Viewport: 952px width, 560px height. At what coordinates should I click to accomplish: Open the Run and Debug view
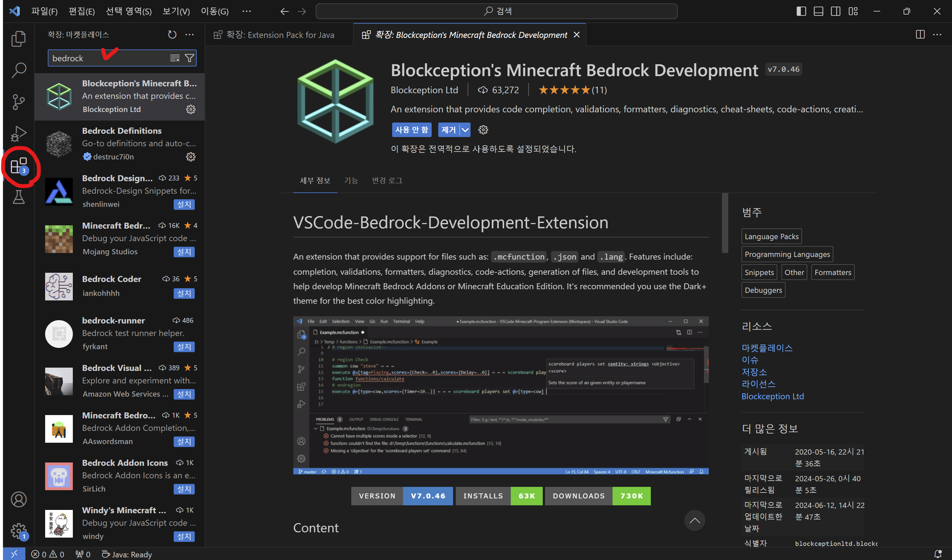click(18, 133)
